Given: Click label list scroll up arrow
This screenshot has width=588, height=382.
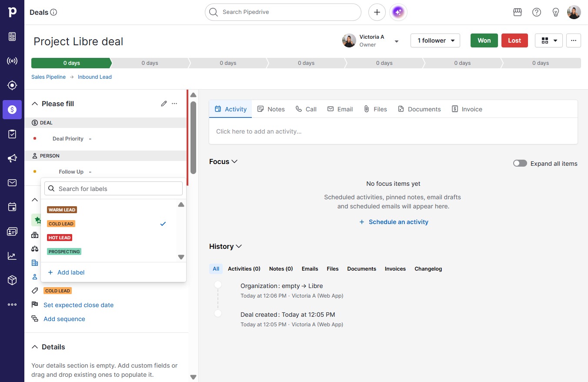Looking at the screenshot, I should click(x=181, y=204).
